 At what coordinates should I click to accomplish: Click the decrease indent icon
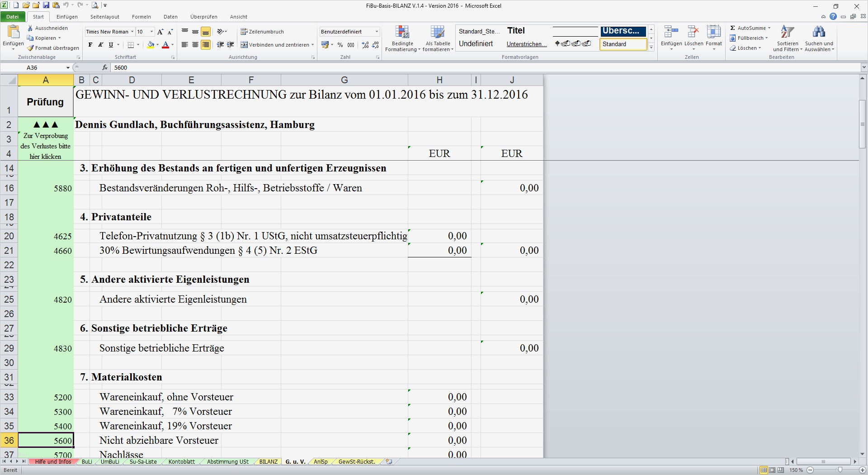[x=220, y=45]
